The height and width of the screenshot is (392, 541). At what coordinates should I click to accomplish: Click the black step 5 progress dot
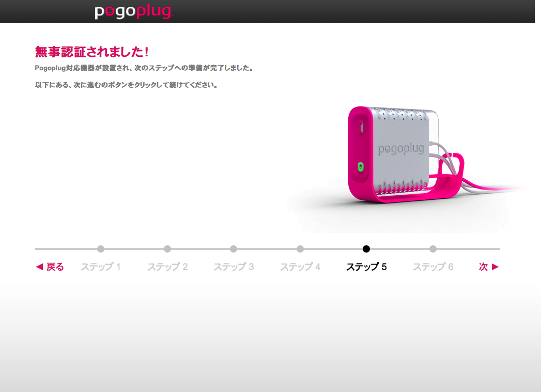[366, 249]
